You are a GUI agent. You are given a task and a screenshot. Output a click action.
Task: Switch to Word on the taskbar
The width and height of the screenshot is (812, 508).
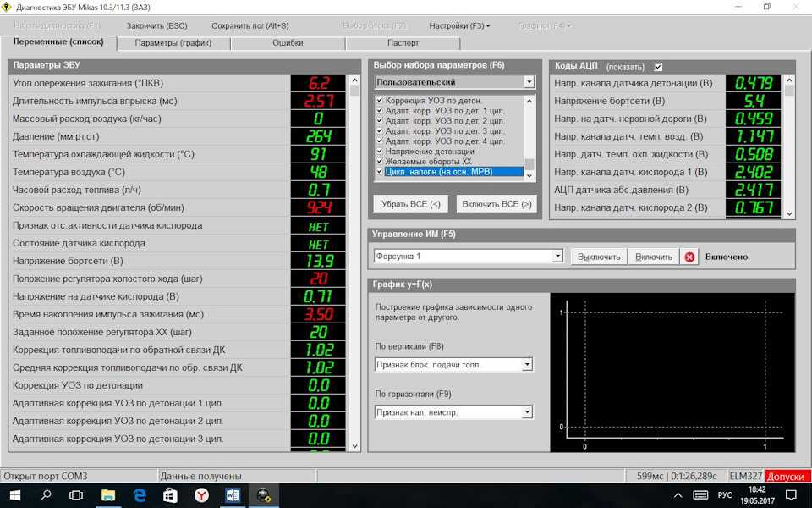(233, 496)
